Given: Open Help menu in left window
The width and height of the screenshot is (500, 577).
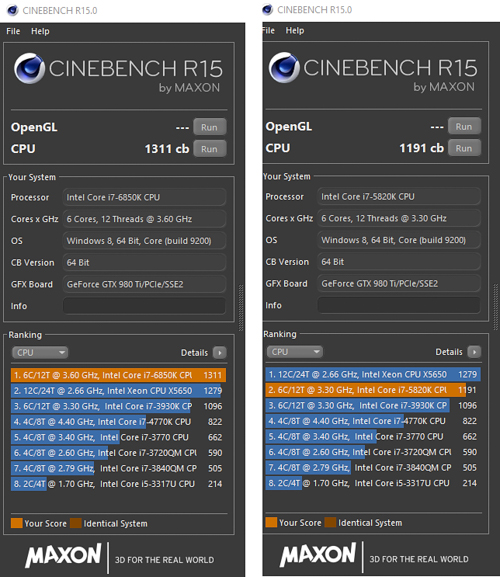Looking at the screenshot, I should [40, 31].
